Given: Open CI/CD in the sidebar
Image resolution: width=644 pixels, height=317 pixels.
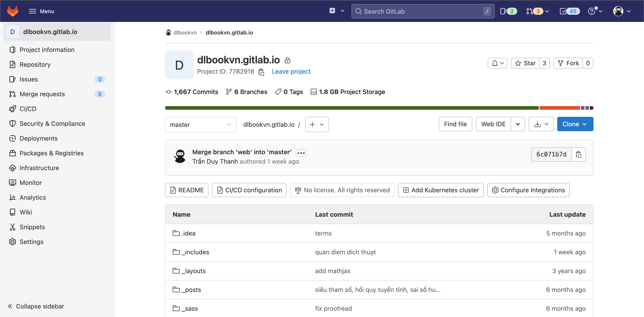Looking at the screenshot, I should pyautogui.click(x=28, y=109).
